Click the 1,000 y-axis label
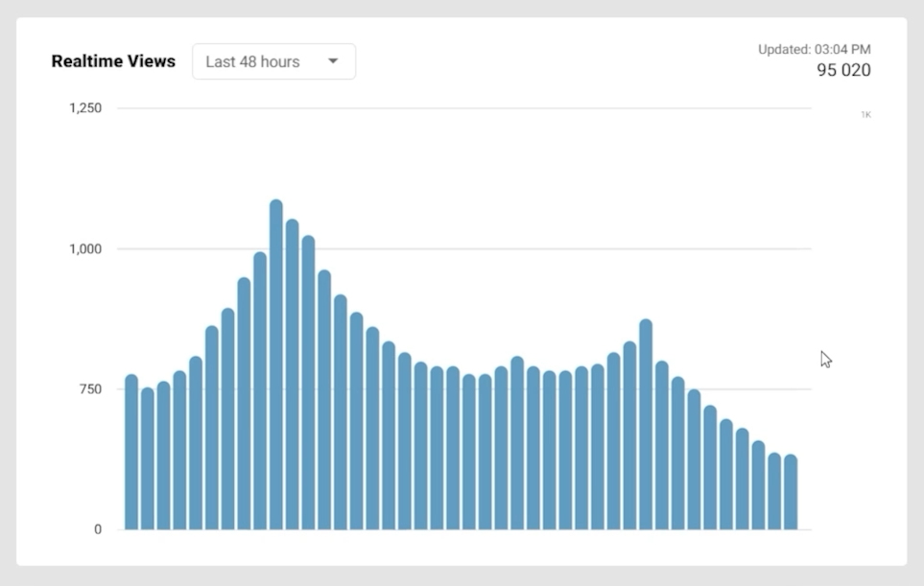This screenshot has width=924, height=586. pos(85,249)
